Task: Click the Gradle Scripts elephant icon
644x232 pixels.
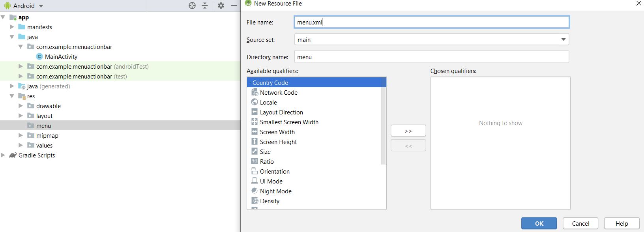Action: tap(13, 155)
